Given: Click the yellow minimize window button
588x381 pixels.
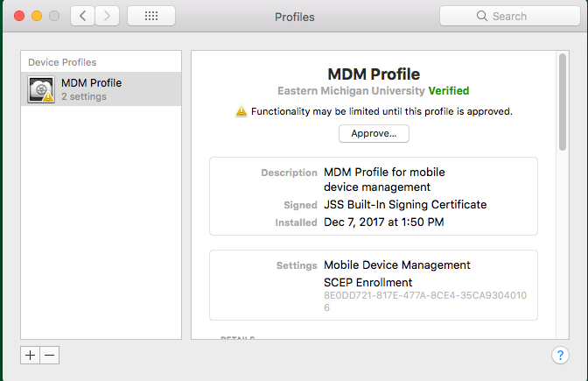Looking at the screenshot, I should tap(37, 16).
